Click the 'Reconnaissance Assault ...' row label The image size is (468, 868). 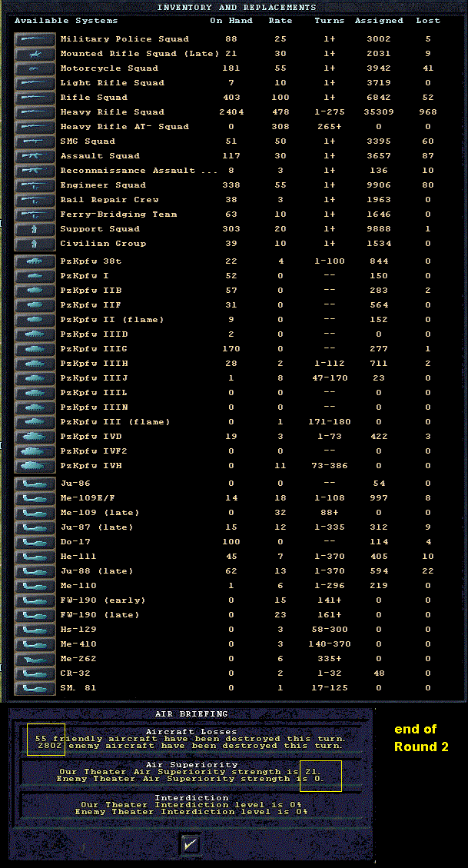coord(139,171)
